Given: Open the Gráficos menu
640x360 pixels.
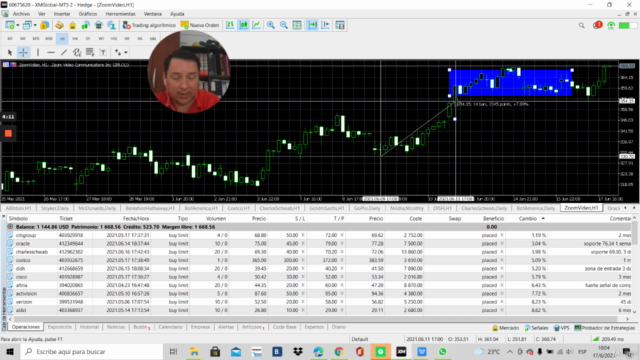Looking at the screenshot, I should (x=88, y=14).
